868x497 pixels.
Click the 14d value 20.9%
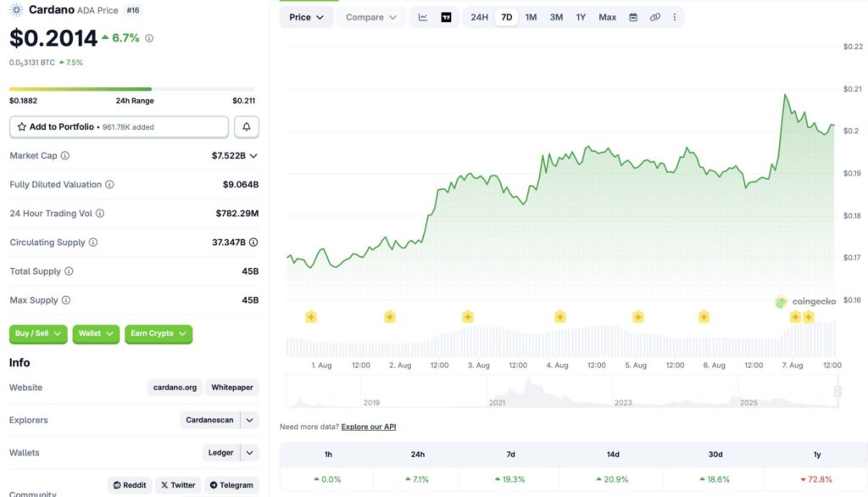pyautogui.click(x=612, y=479)
